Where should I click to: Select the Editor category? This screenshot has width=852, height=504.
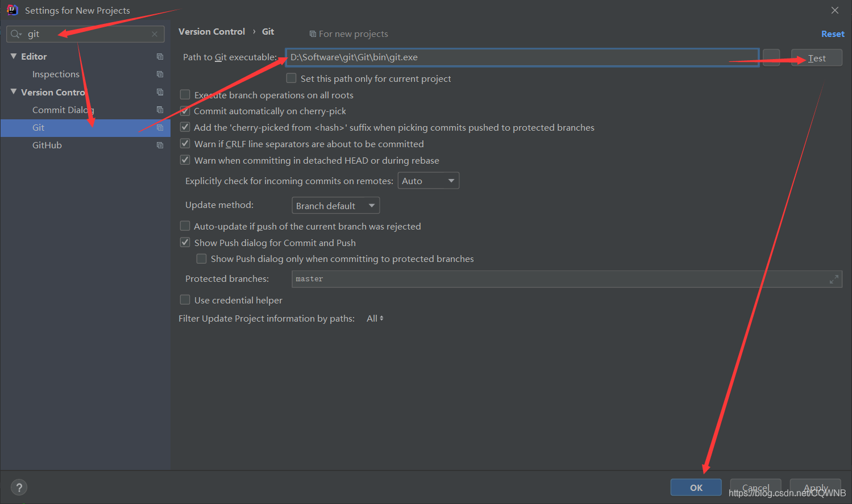(34, 57)
